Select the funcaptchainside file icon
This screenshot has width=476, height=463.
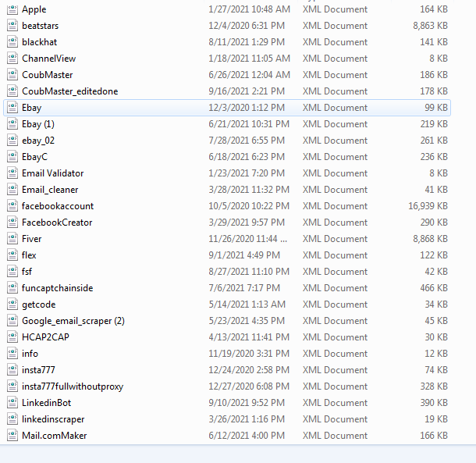(x=12, y=288)
